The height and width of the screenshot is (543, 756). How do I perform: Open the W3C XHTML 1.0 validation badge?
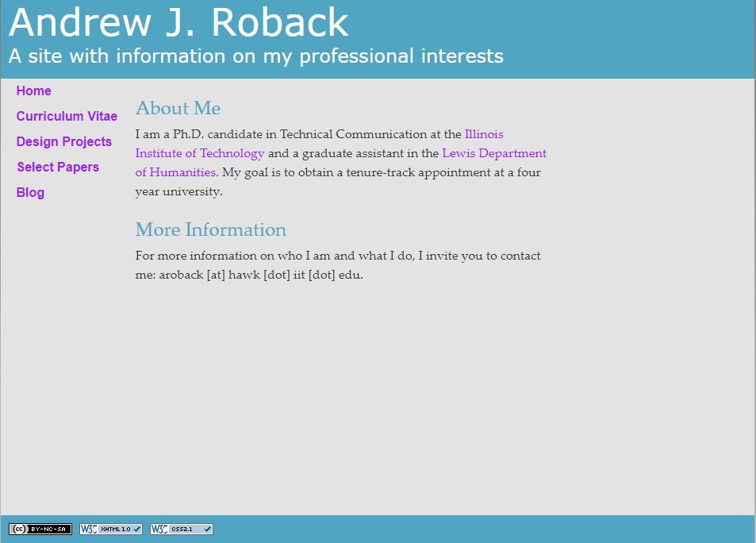[x=110, y=529]
